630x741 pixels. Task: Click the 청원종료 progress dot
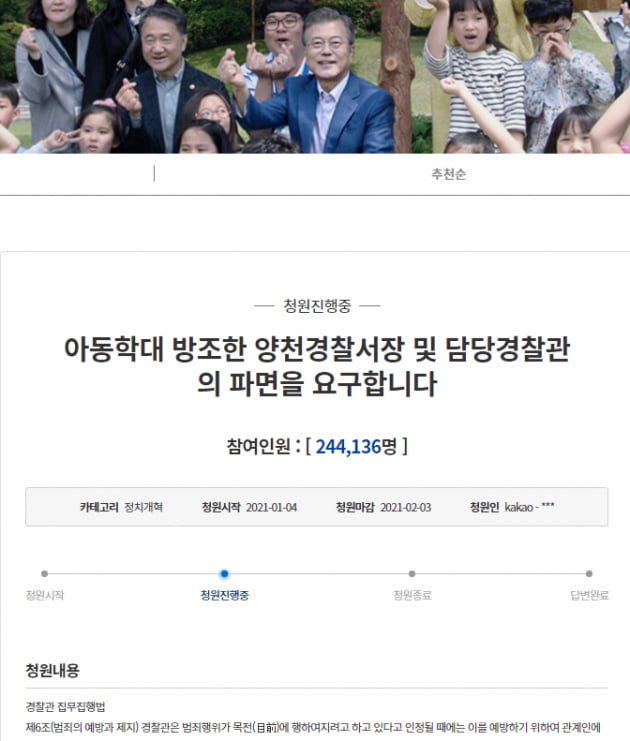coord(412,574)
